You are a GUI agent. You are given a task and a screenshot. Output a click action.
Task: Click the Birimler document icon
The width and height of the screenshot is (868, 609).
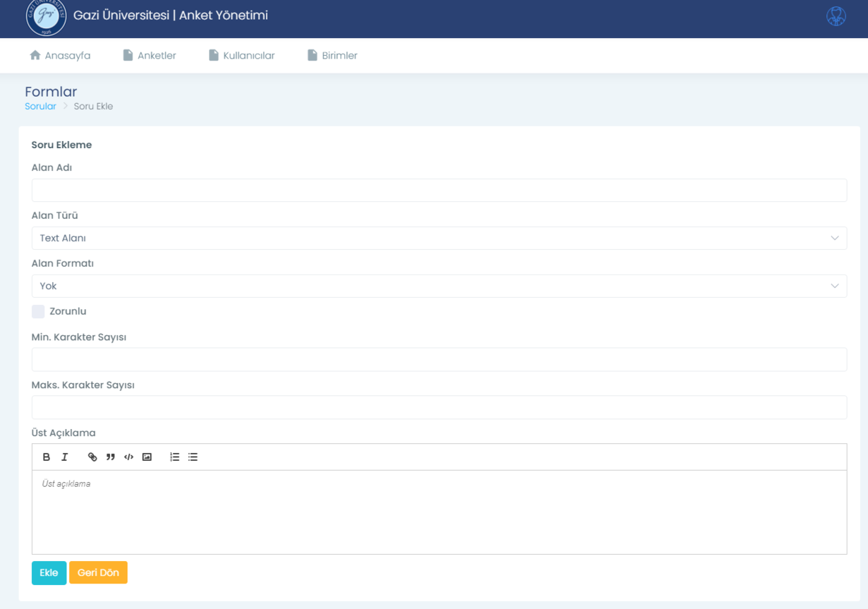click(x=313, y=55)
